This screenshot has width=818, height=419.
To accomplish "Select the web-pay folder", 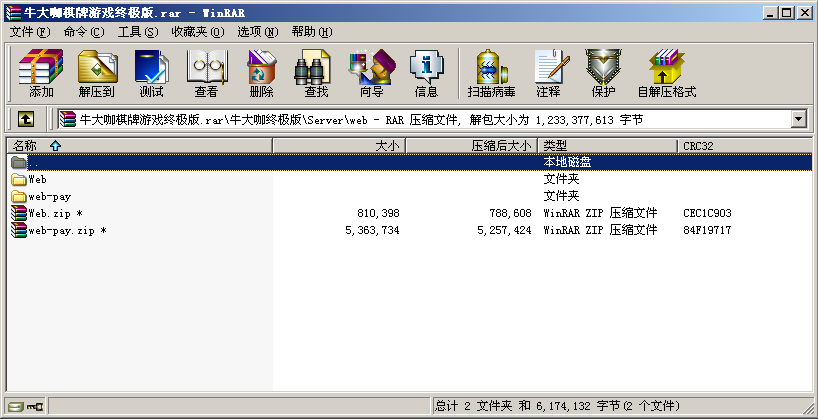I will click(49, 197).
